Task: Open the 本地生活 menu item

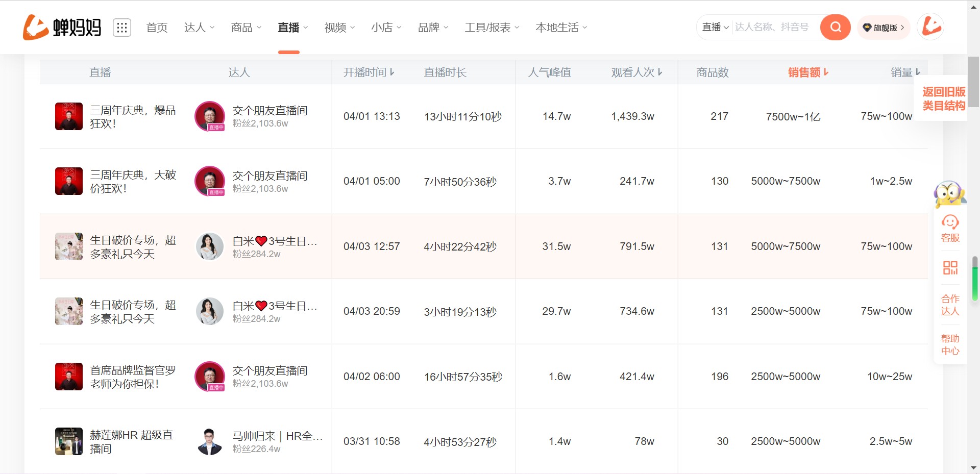Action: click(561, 28)
